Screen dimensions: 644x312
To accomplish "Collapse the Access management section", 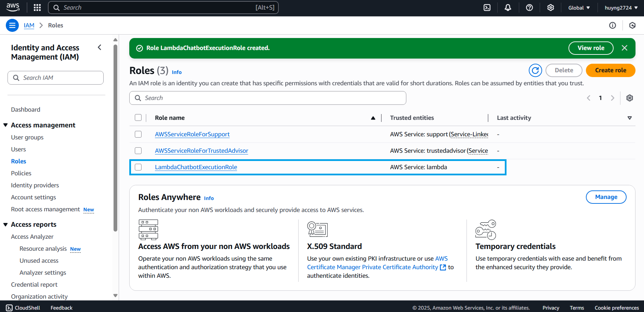I will (x=5, y=125).
